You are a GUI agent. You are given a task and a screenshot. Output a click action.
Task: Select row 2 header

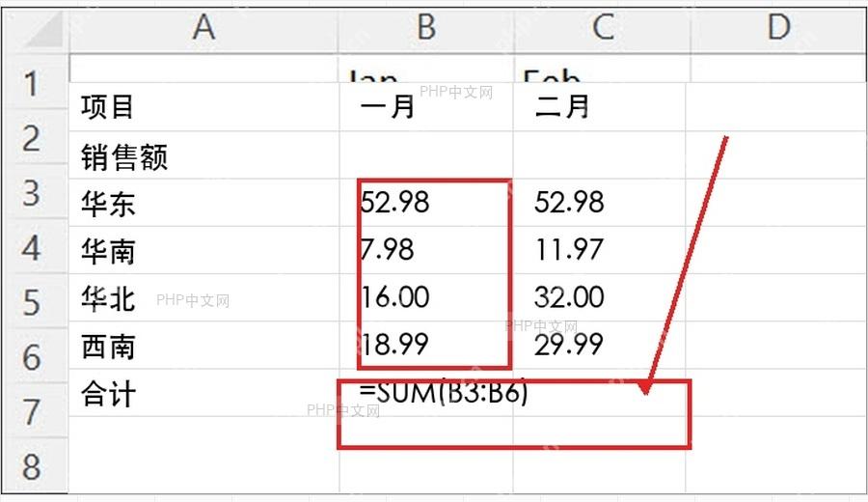[x=35, y=136]
